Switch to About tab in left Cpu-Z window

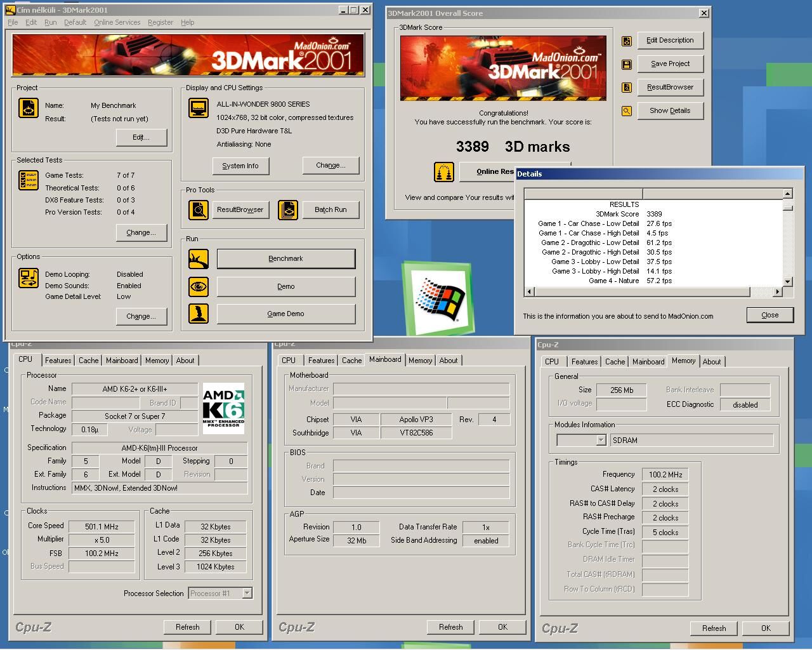point(185,361)
